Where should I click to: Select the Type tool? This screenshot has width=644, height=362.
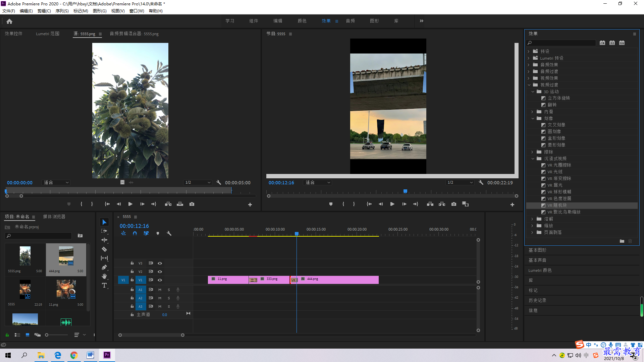click(104, 285)
